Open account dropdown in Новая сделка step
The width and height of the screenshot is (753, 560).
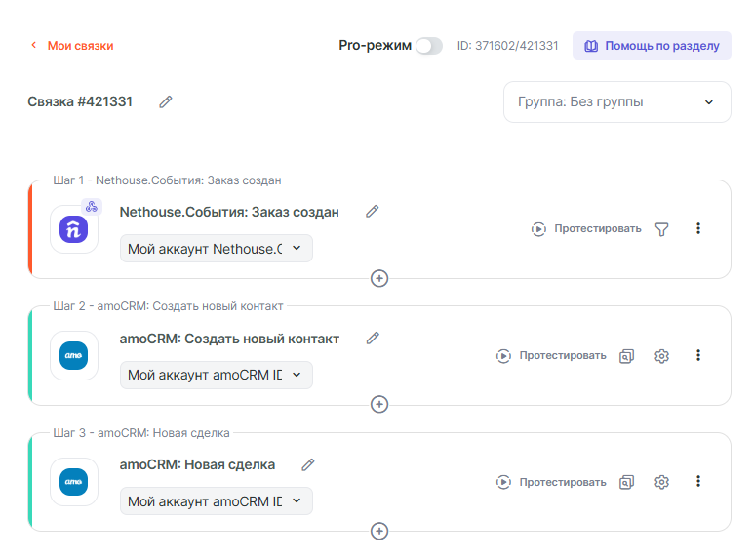point(217,501)
